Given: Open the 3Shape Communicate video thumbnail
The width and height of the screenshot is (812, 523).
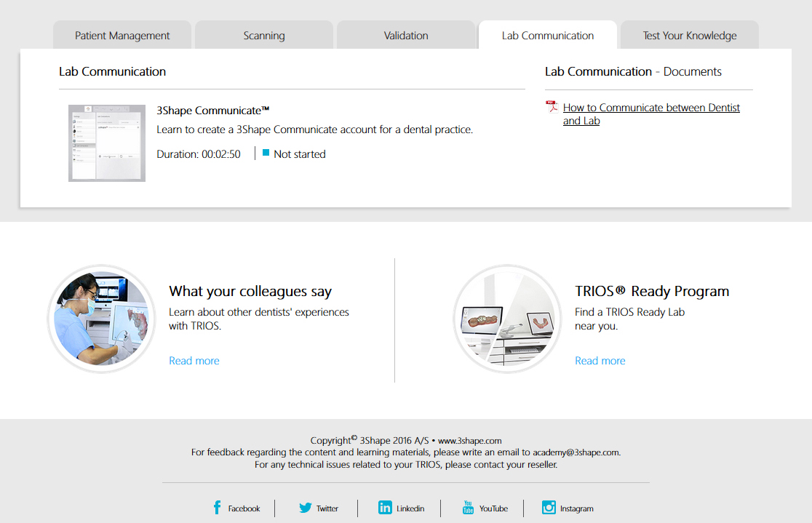Looking at the screenshot, I should [107, 143].
